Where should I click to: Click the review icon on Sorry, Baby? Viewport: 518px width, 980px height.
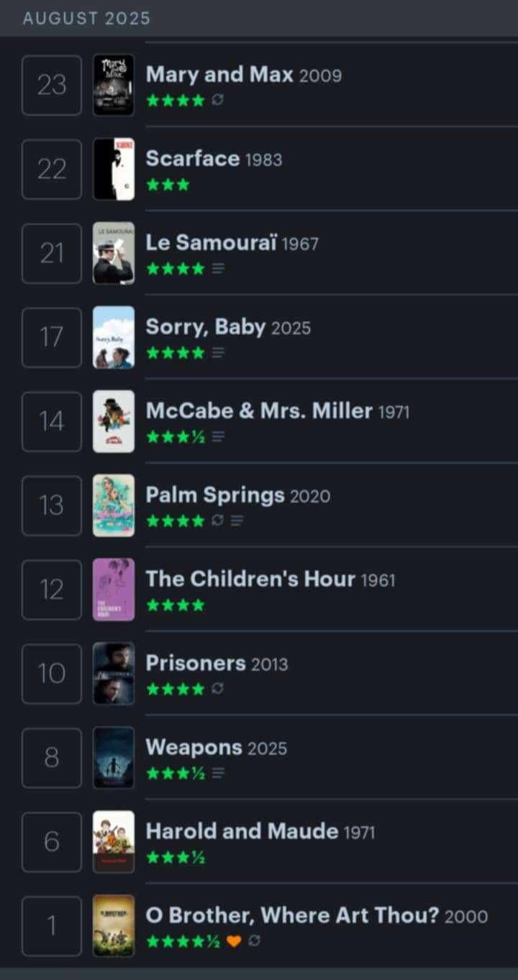tap(218, 353)
